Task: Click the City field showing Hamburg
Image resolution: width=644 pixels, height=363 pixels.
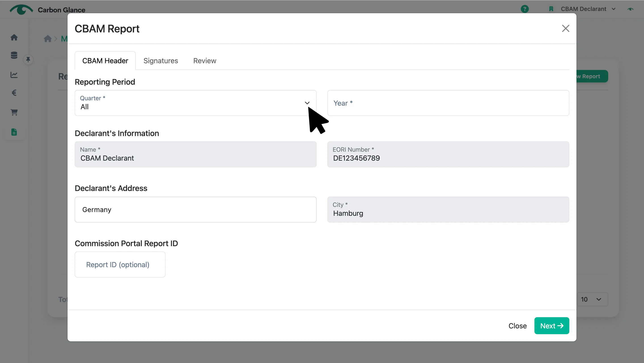Action: 448,209
